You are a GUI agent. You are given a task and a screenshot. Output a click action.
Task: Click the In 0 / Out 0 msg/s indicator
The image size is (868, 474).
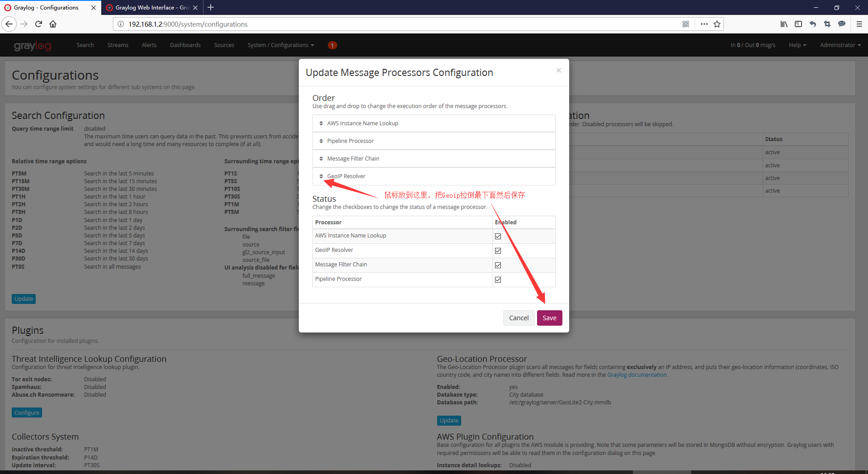[x=753, y=45]
